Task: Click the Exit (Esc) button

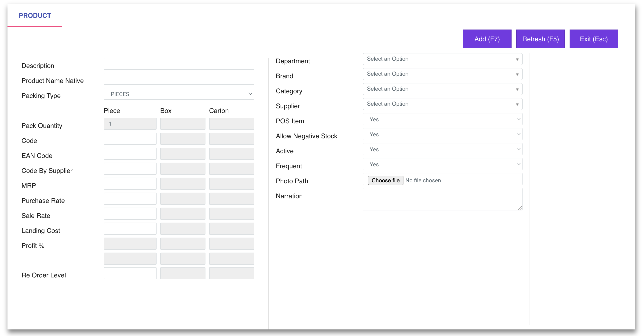Action: coord(594,39)
